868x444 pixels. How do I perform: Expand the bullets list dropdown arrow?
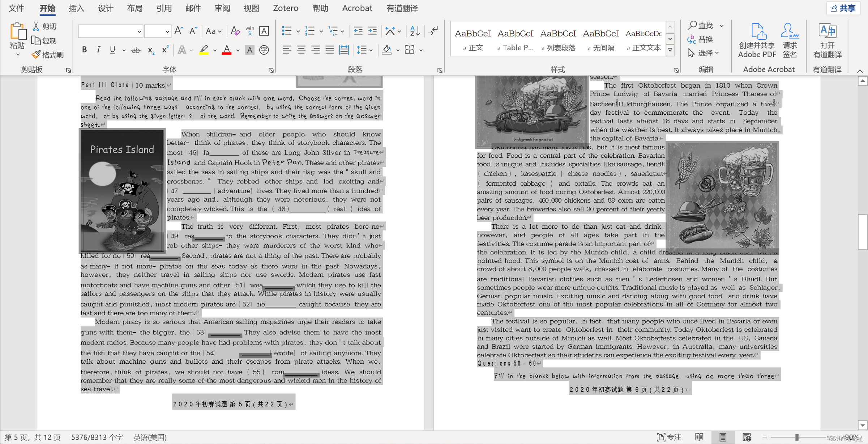coord(298,31)
